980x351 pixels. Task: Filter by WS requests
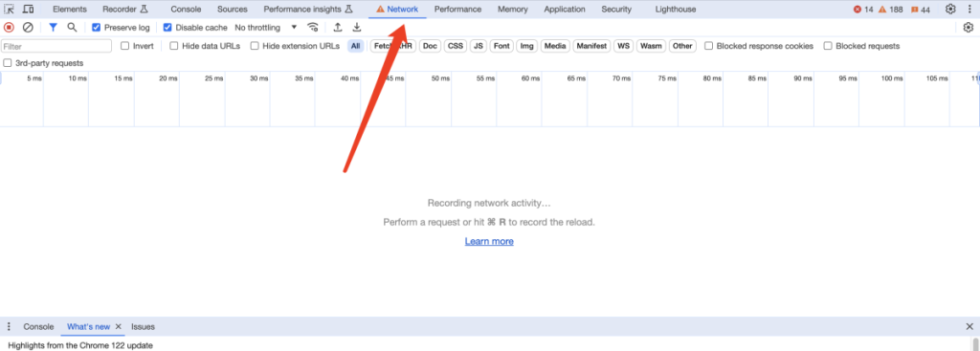tap(623, 46)
